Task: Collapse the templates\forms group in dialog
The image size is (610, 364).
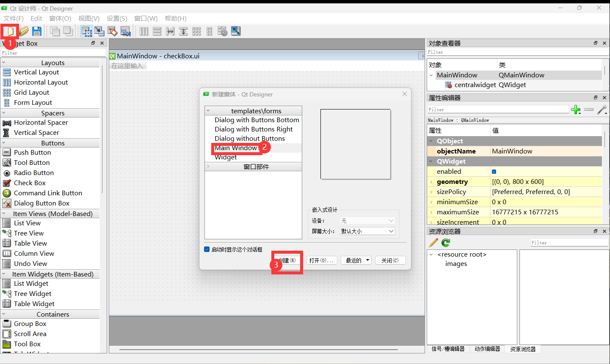Action: [x=208, y=111]
